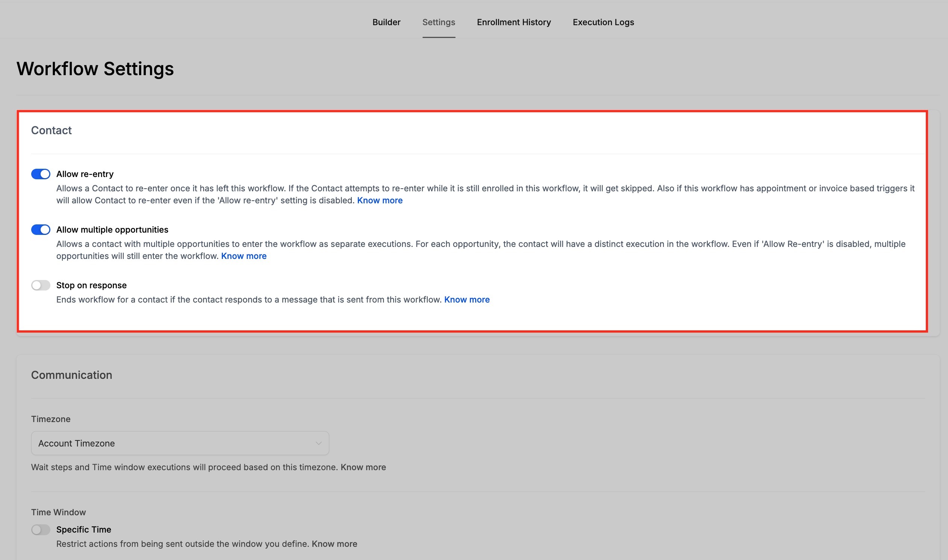The image size is (948, 560).
Task: Click the Communication section heading
Action: [72, 375]
